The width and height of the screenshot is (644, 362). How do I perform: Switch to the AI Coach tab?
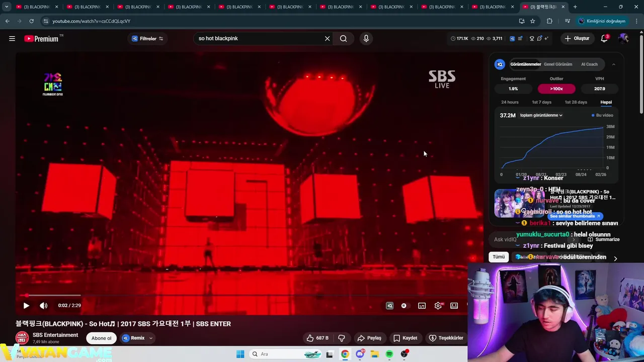click(x=589, y=64)
